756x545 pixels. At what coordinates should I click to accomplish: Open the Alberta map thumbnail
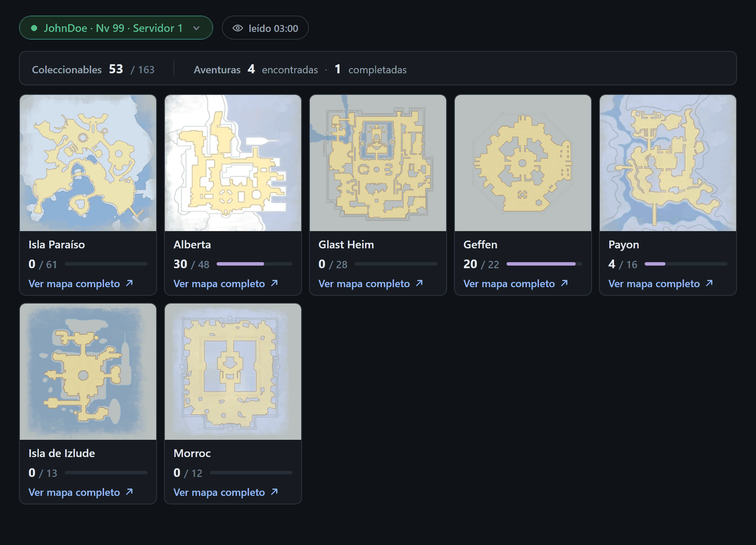point(233,163)
